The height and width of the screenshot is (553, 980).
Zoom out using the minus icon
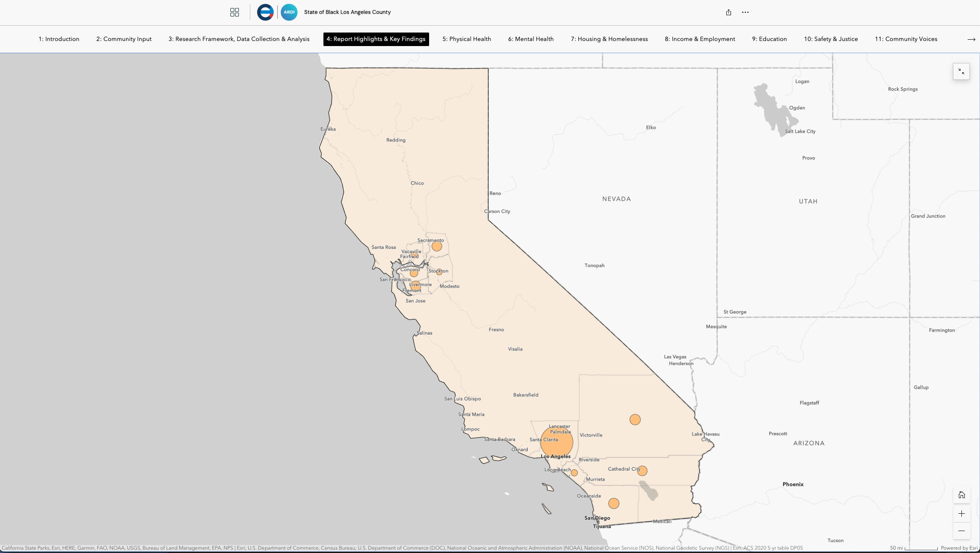[962, 531]
